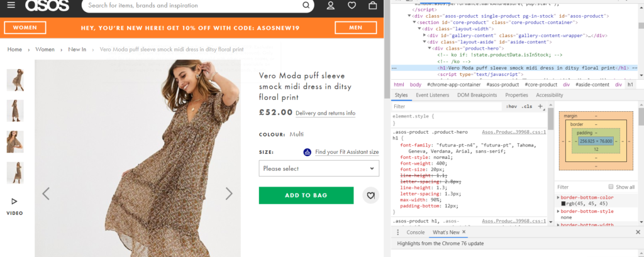
Task: Add new style rule plus icon
Action: [540, 106]
